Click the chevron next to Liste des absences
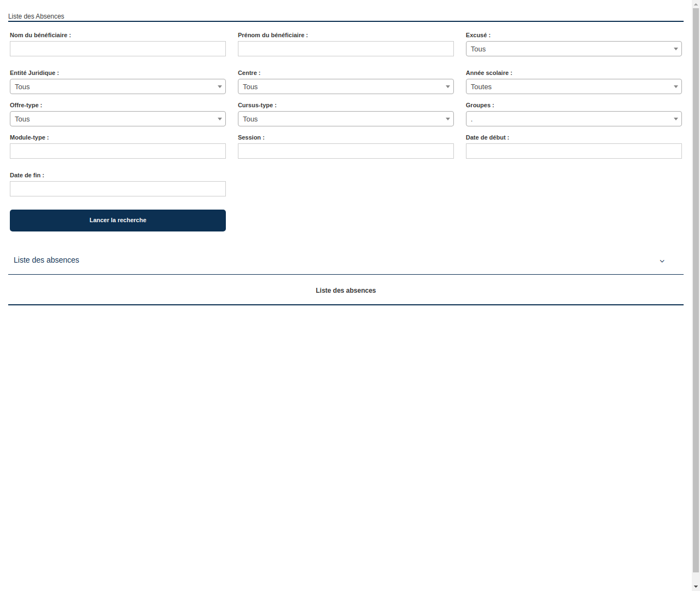Viewport: 700px width, 591px height. pos(662,261)
